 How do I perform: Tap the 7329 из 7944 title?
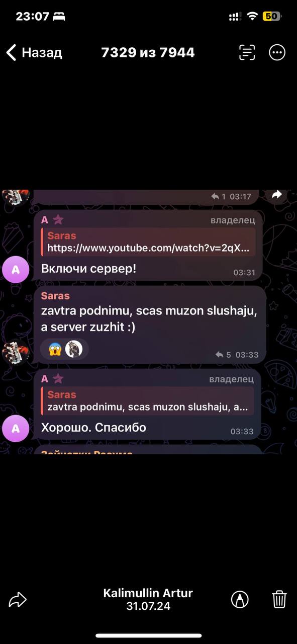[x=148, y=52]
